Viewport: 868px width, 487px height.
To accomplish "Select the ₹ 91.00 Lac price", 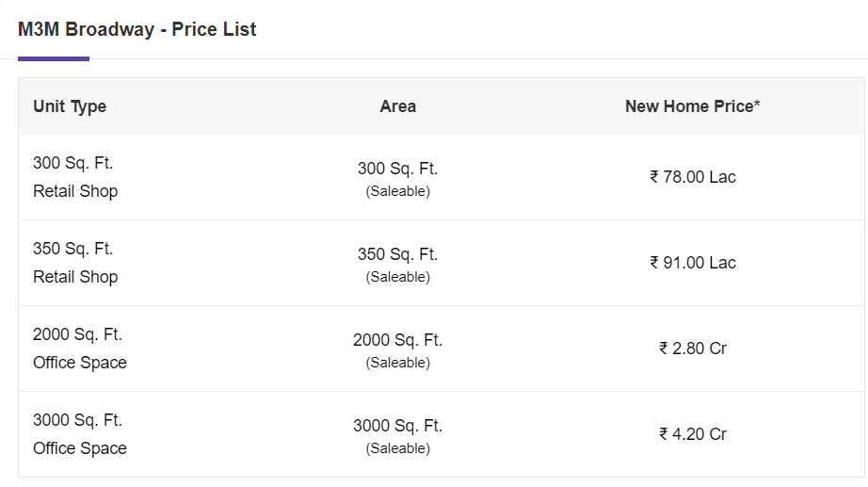I will (693, 263).
